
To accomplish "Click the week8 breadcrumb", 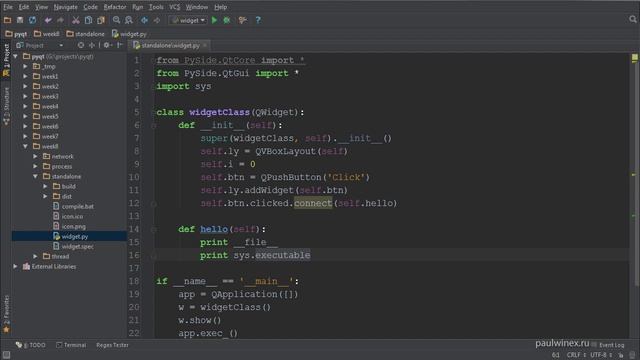I will [47, 34].
